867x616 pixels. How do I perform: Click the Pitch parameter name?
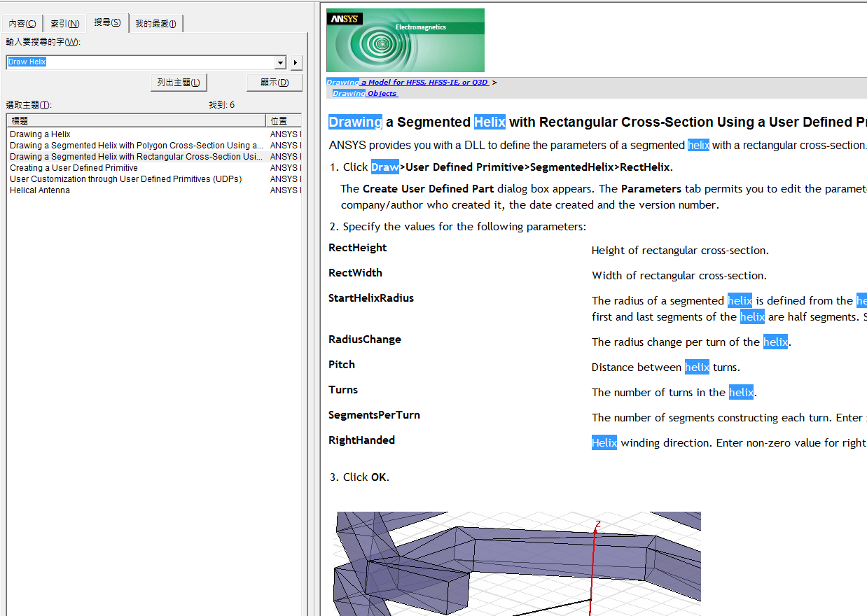[342, 365]
